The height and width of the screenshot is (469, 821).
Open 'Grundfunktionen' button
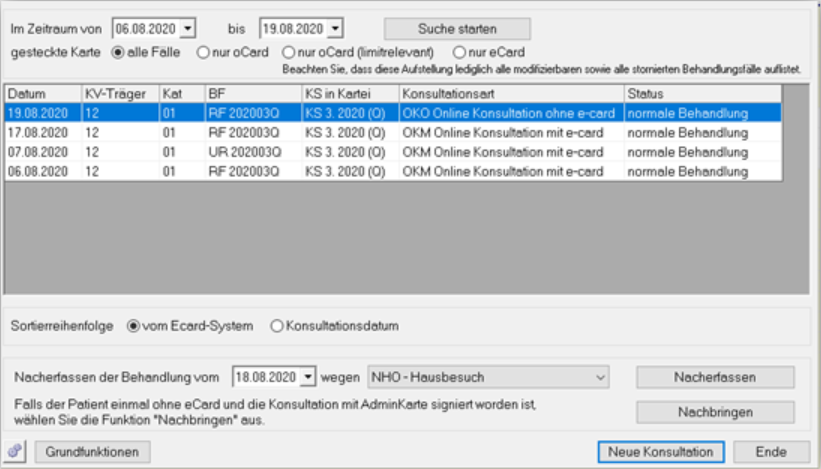(x=92, y=452)
